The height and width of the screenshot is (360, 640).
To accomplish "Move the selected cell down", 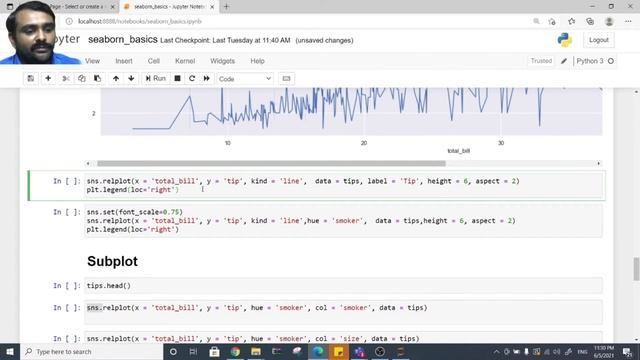I will click(x=131, y=78).
